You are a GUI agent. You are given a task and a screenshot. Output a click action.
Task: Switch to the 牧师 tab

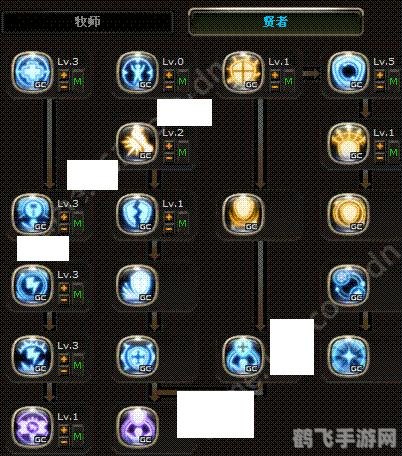point(87,22)
